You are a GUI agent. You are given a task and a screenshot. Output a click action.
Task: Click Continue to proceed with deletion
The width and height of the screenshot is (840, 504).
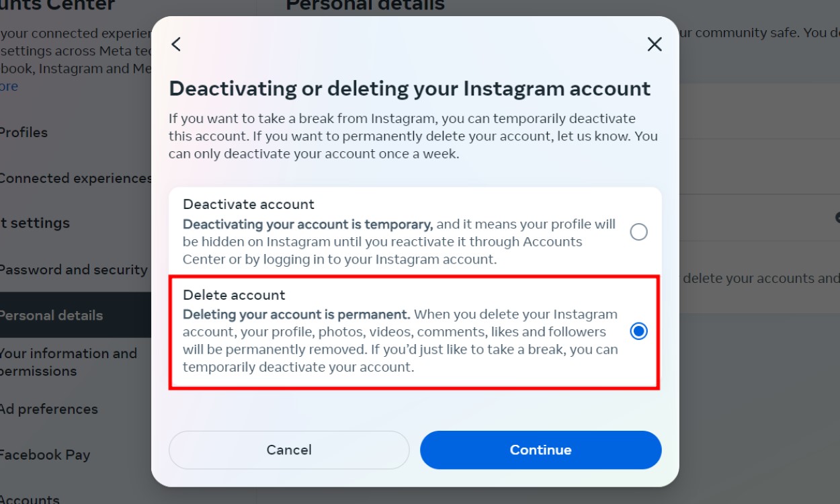point(540,450)
